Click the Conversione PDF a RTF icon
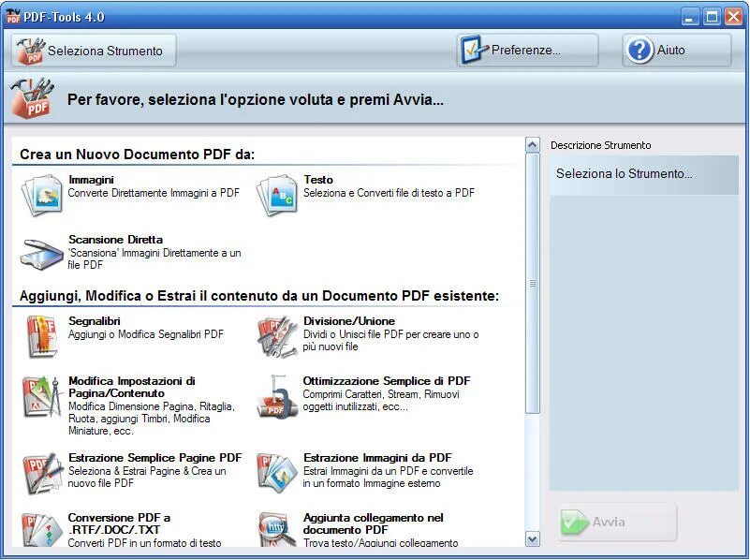 pos(42,530)
